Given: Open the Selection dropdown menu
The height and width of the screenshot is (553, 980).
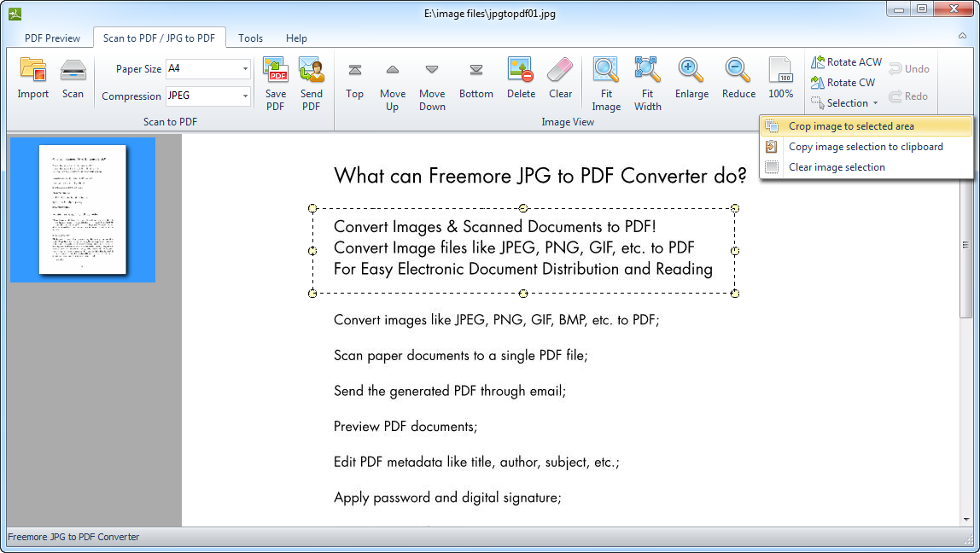Looking at the screenshot, I should [x=844, y=103].
